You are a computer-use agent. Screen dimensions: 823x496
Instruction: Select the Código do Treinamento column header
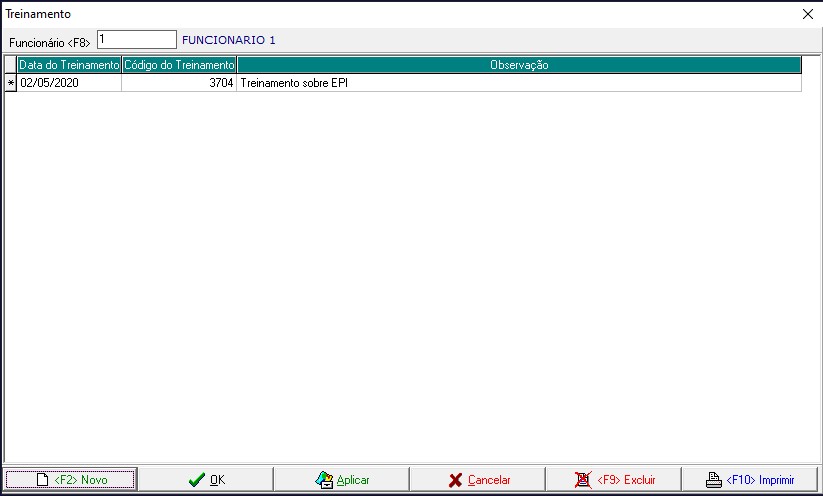(x=179, y=65)
